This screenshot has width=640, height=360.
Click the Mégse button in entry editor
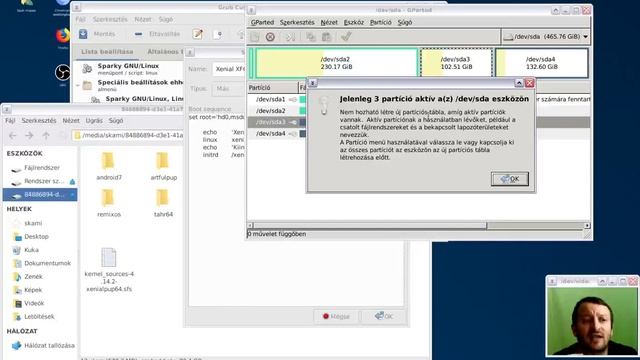pyautogui.click(x=336, y=316)
